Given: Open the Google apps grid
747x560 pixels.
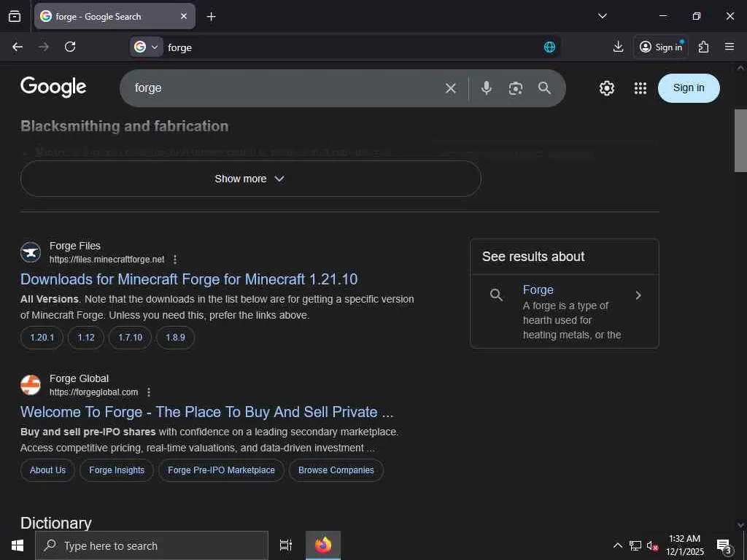Looking at the screenshot, I should [640, 88].
